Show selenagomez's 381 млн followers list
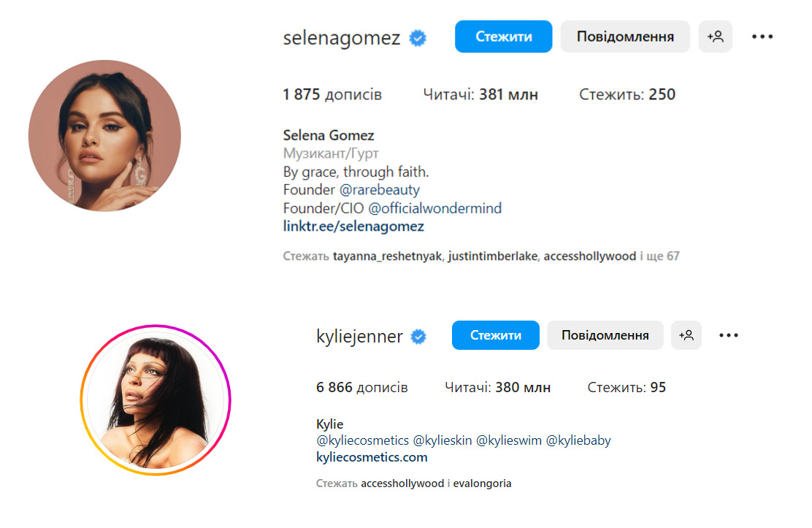Screen dimensions: 812x528 click(x=480, y=94)
